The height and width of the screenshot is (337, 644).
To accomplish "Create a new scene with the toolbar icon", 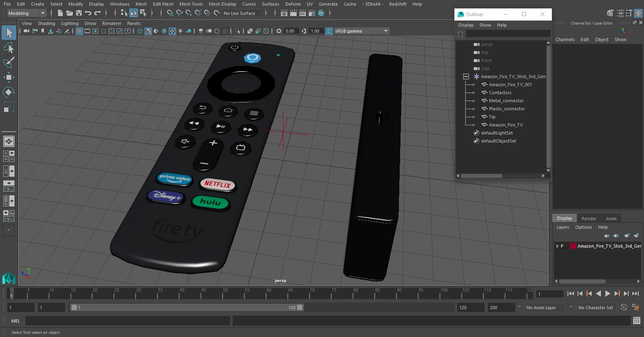I will click(x=60, y=13).
